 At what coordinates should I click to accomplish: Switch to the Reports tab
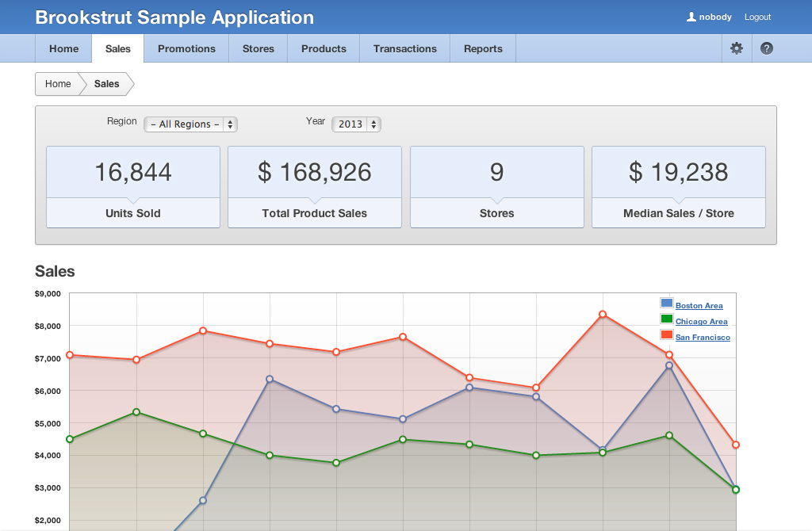coord(483,48)
